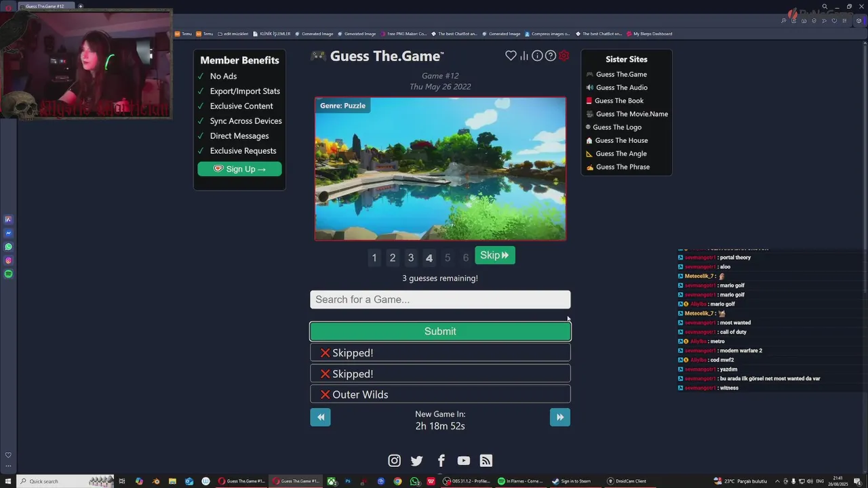Click the Instagram icon in browser sidebar
The image size is (868, 488).
(8, 260)
